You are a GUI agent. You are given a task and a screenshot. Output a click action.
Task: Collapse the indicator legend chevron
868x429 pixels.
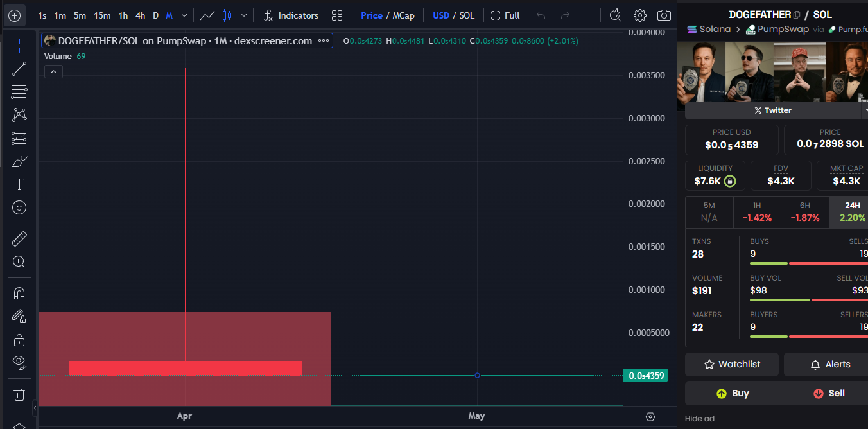[53, 72]
